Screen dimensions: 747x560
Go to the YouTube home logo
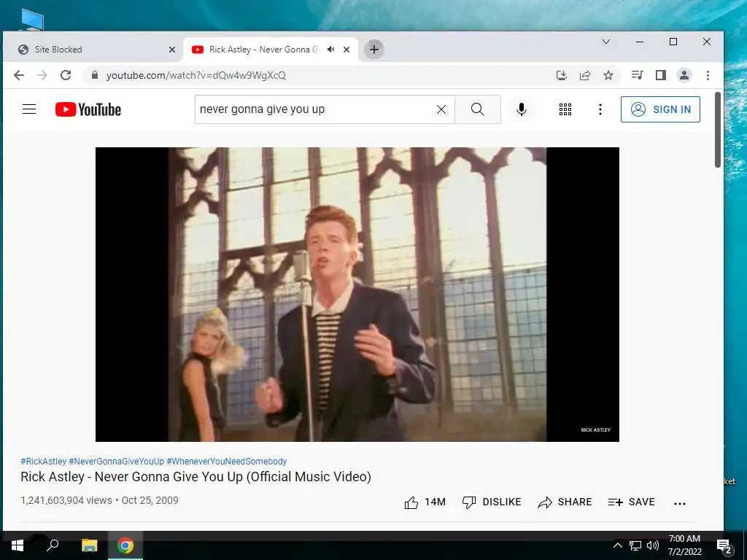point(88,109)
